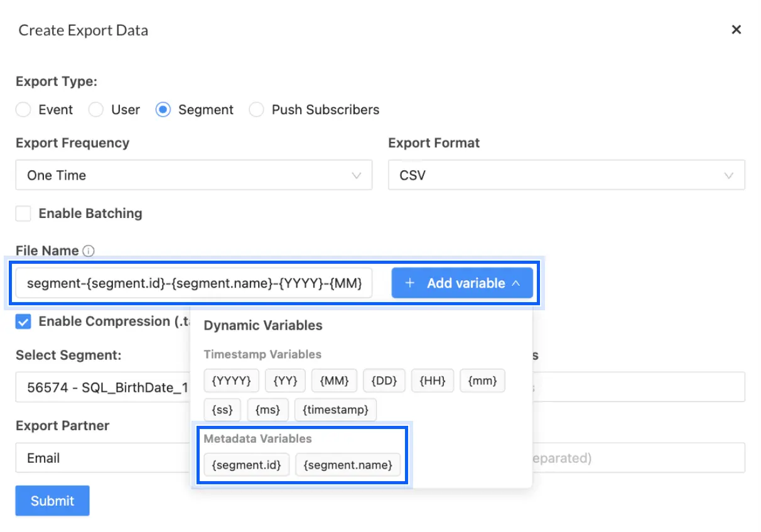Image resolution: width=761 pixels, height=532 pixels.
Task: Check the Enable Batching checkbox
Action: pyautogui.click(x=23, y=214)
